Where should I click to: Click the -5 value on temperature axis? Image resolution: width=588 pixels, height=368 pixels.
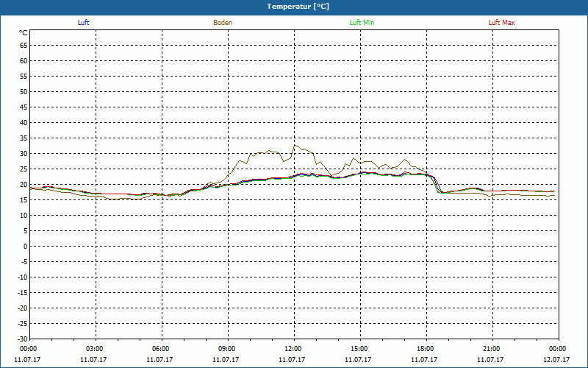(x=24, y=262)
